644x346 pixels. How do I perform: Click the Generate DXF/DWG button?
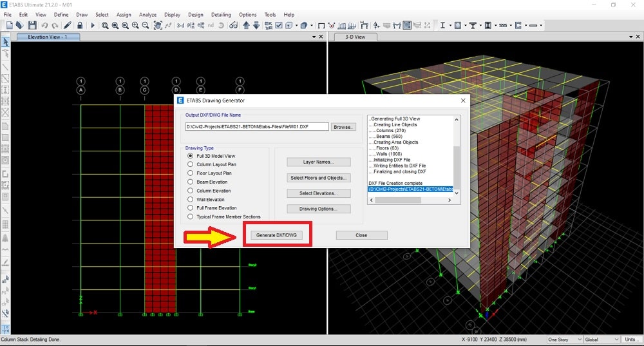[276, 235]
